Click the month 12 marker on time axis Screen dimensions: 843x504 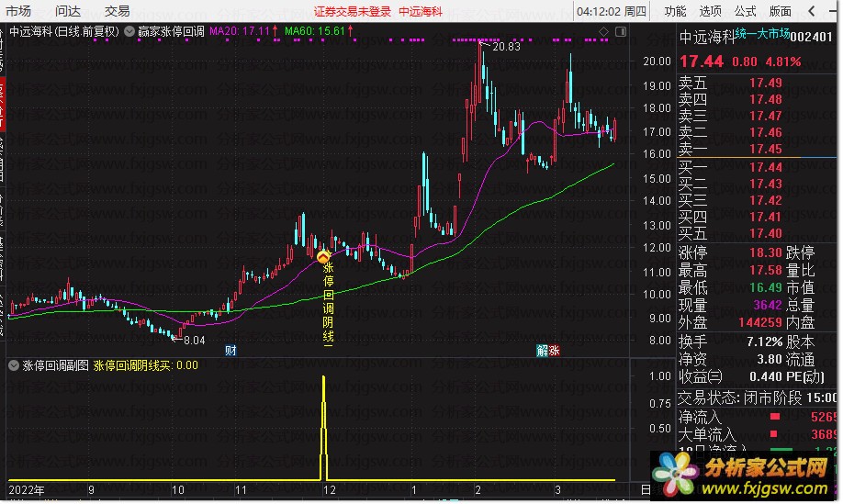[x=329, y=490]
